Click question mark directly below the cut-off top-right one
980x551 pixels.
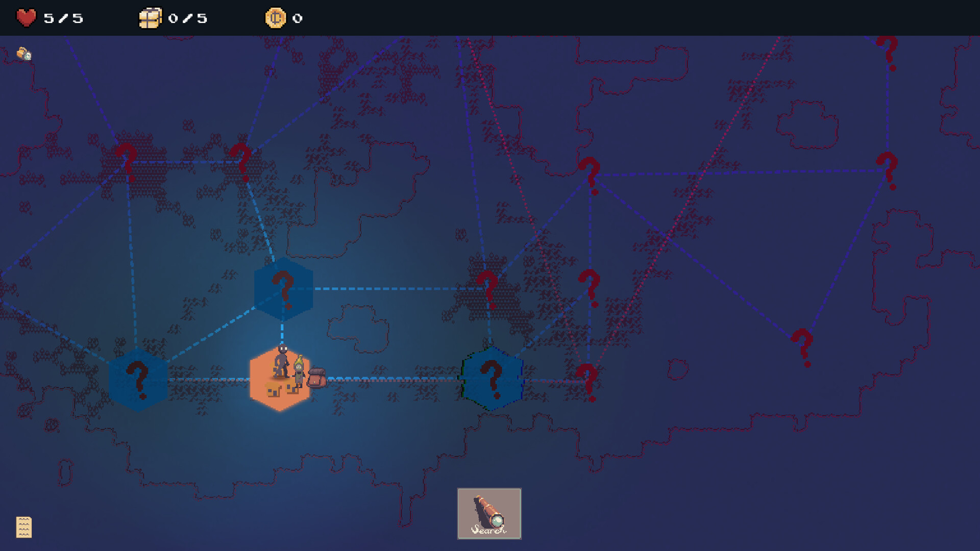tap(888, 170)
